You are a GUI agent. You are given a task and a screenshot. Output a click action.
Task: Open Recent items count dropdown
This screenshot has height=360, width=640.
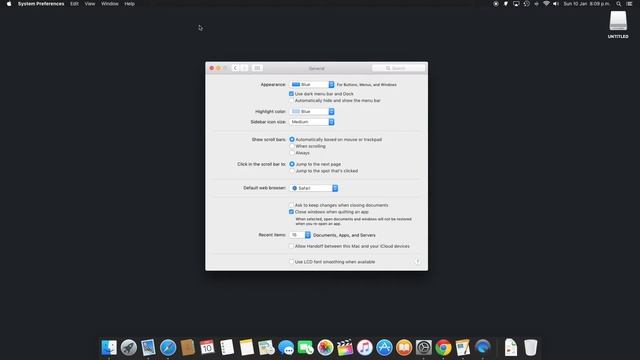300,235
